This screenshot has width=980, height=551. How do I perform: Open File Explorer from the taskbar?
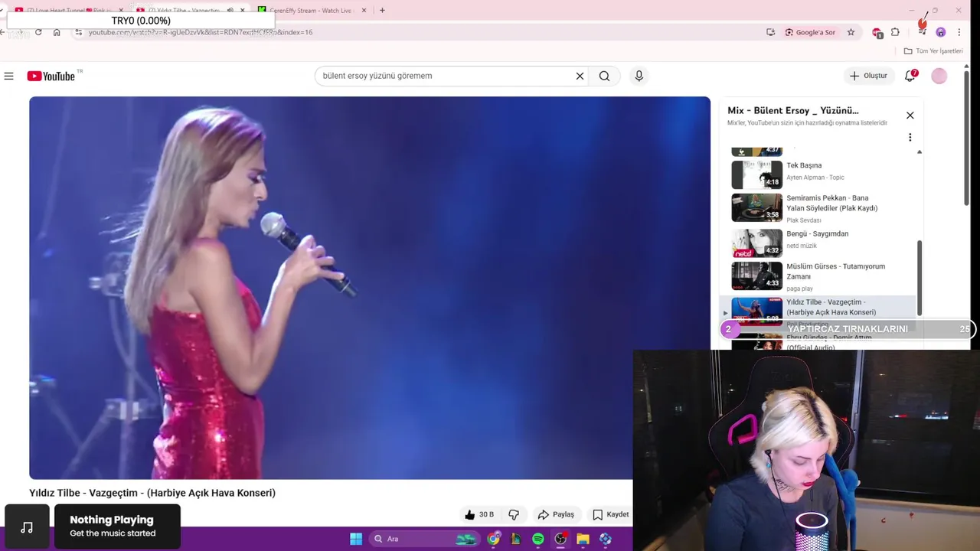pyautogui.click(x=583, y=539)
